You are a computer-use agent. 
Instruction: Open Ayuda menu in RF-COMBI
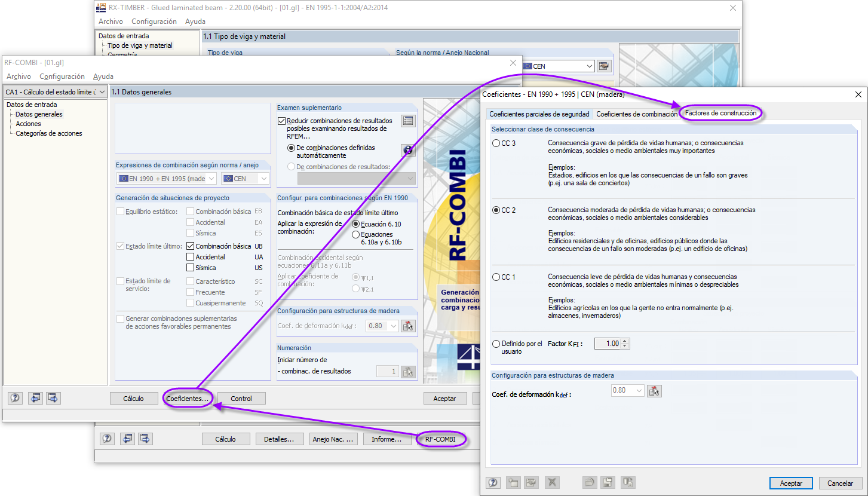103,76
